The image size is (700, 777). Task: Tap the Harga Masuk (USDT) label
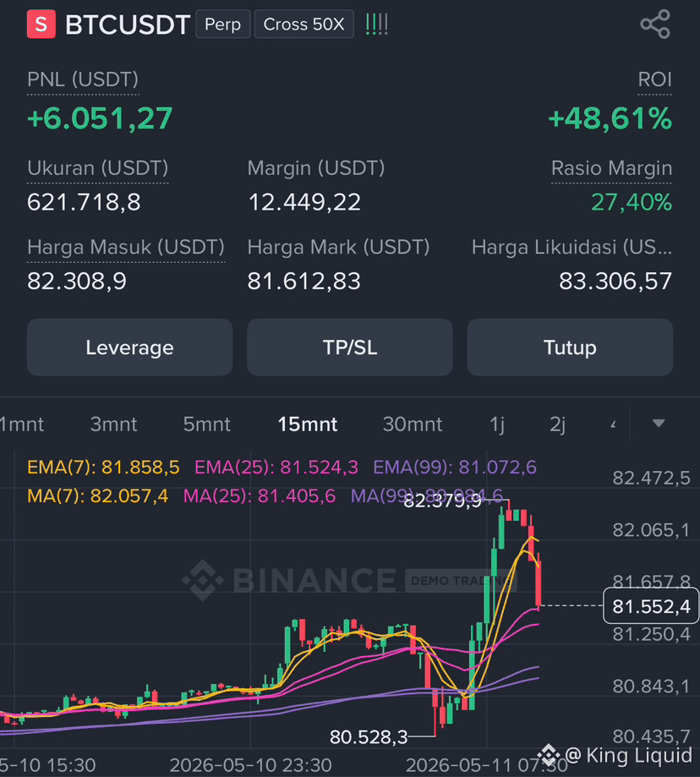pos(126,247)
